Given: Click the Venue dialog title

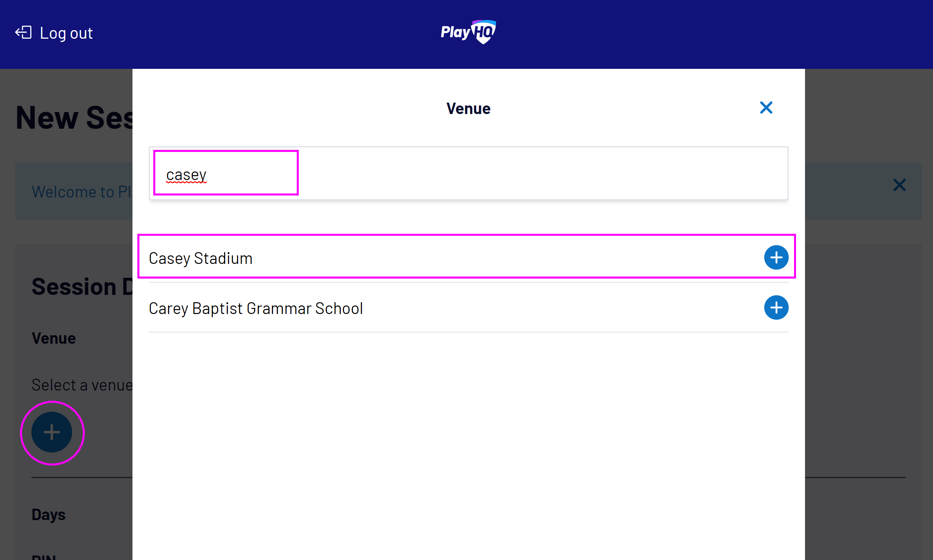Looking at the screenshot, I should pyautogui.click(x=468, y=109).
